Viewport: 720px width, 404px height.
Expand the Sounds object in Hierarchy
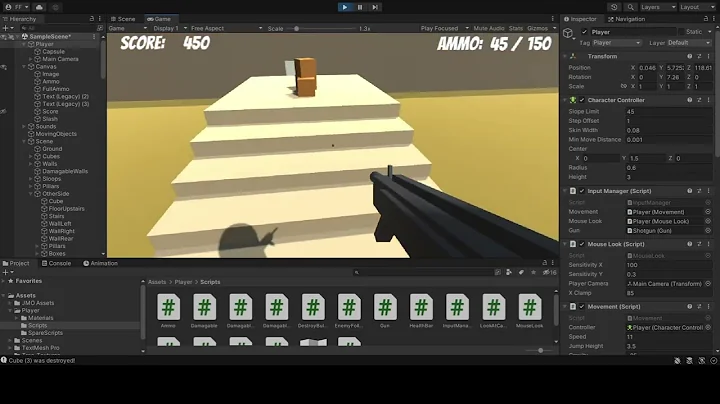pos(24,126)
